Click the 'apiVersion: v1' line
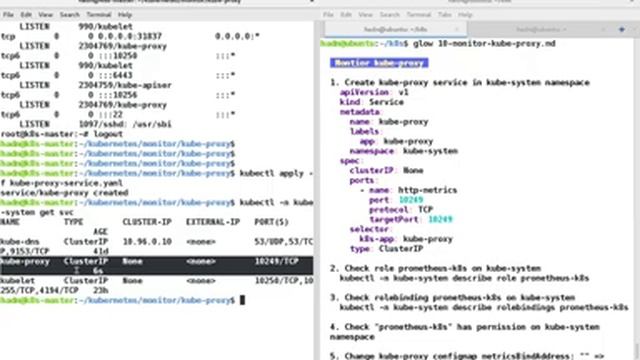Viewport: 640px width, 360px height. (374, 92)
